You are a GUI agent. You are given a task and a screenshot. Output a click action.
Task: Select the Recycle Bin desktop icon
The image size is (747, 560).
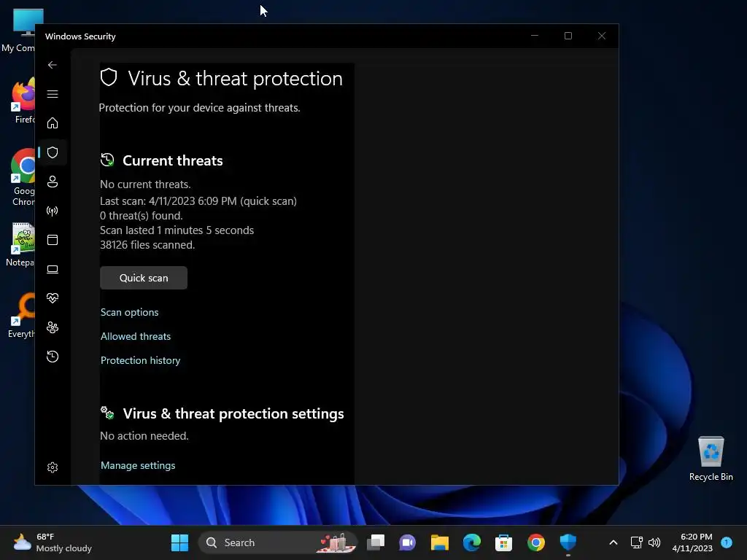(711, 459)
